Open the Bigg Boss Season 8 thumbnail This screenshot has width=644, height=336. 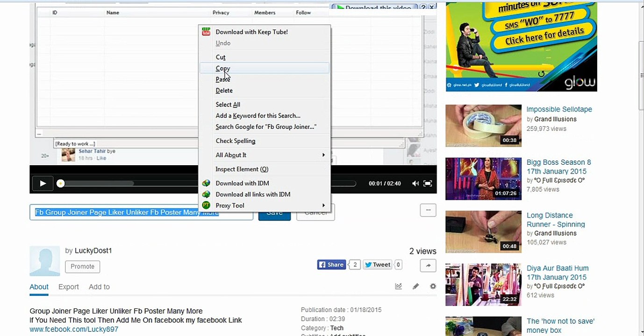tap(483, 179)
